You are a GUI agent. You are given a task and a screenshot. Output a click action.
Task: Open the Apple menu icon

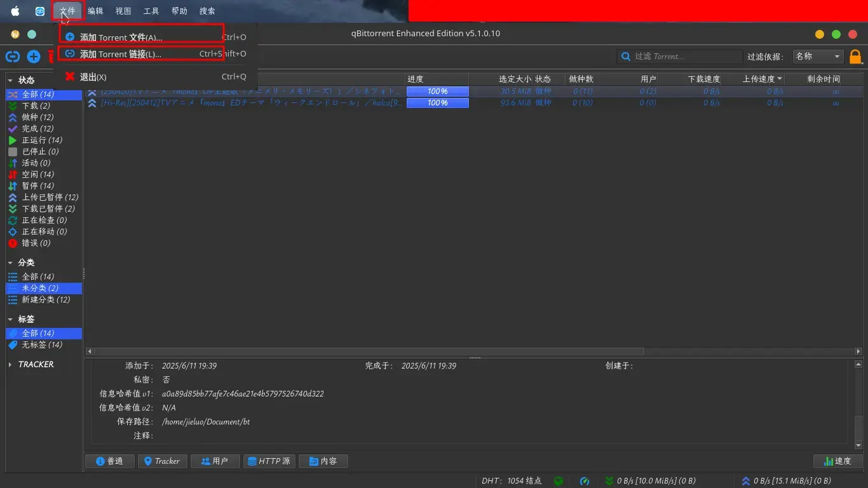point(15,11)
